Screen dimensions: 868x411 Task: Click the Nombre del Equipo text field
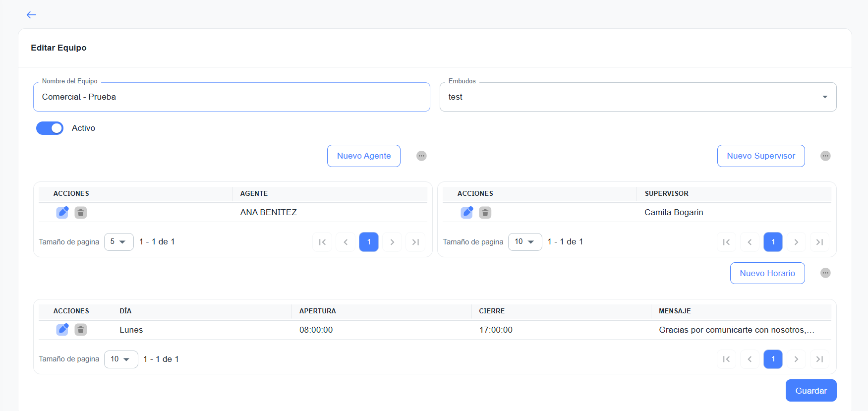coord(231,97)
